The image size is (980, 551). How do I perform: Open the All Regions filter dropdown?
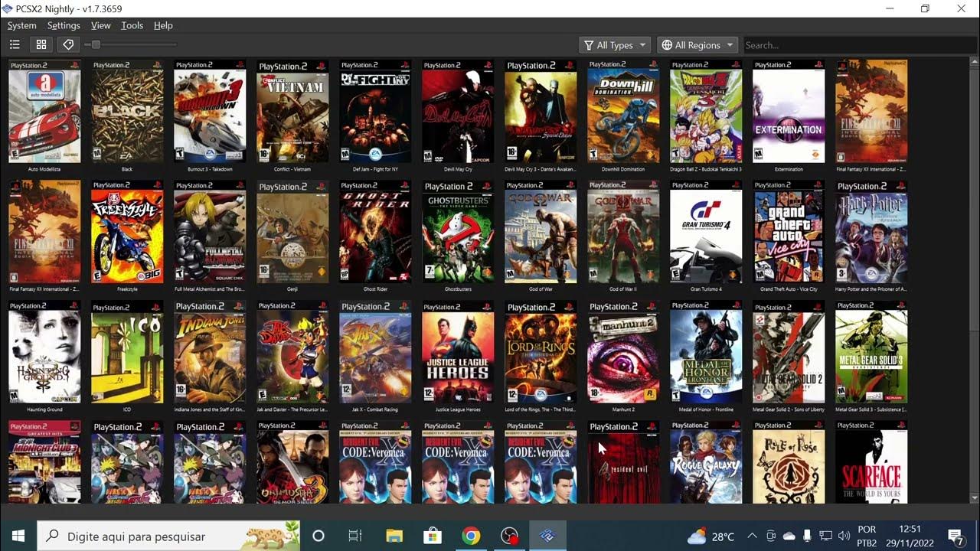click(697, 45)
